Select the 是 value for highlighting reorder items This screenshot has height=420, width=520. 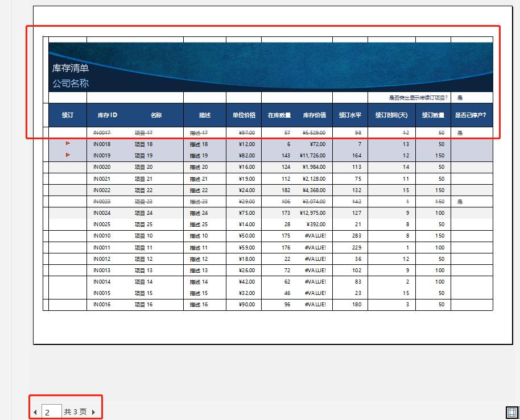[x=459, y=97]
